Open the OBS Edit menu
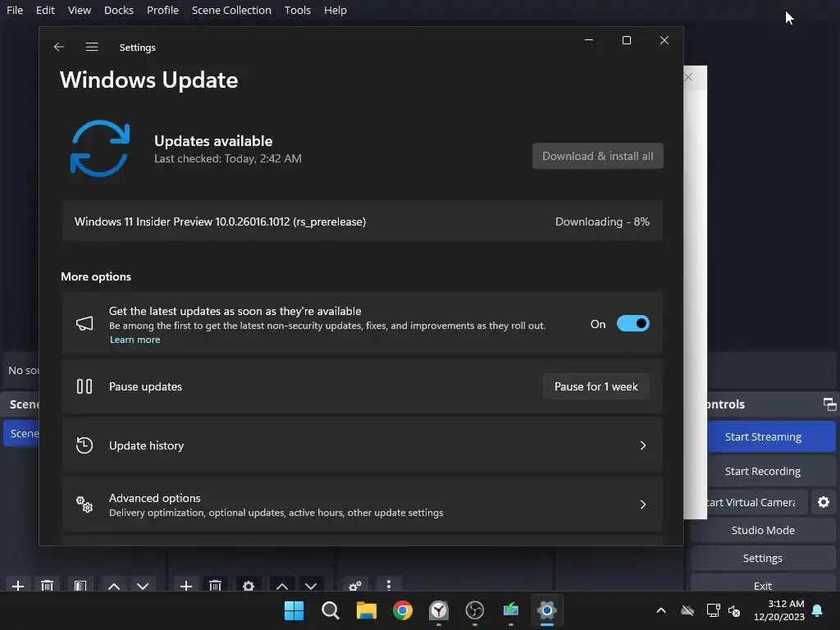This screenshot has width=840, height=630. click(x=46, y=10)
